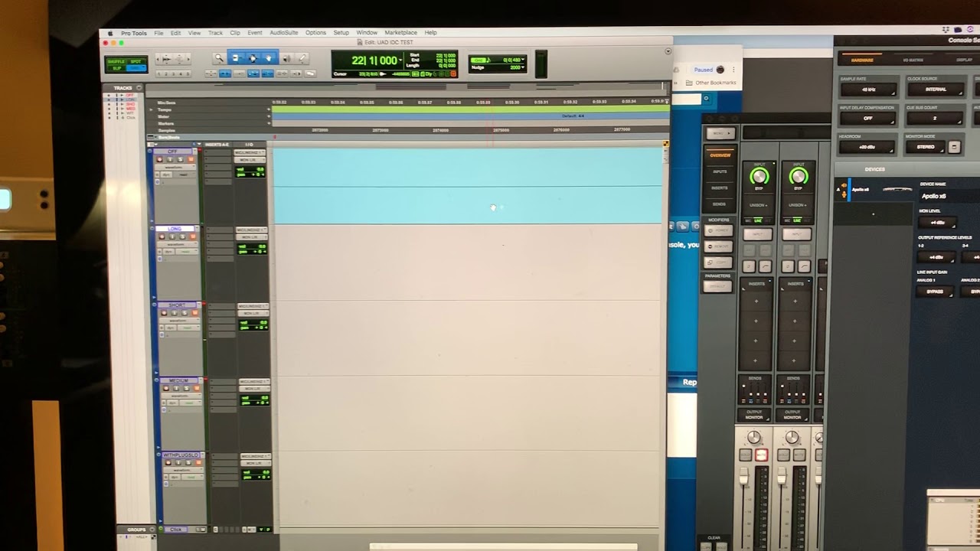Screen dimensions: 980x551
Task: Mute the OFF track
Action: pos(192,160)
